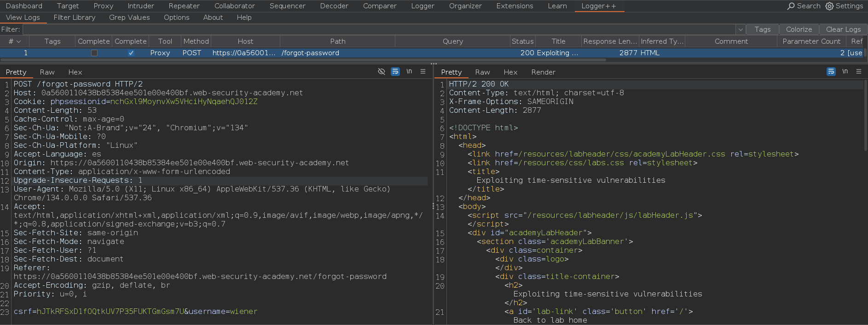This screenshot has height=325, width=868.
Task: Switch request view to Raw
Action: pyautogui.click(x=47, y=72)
